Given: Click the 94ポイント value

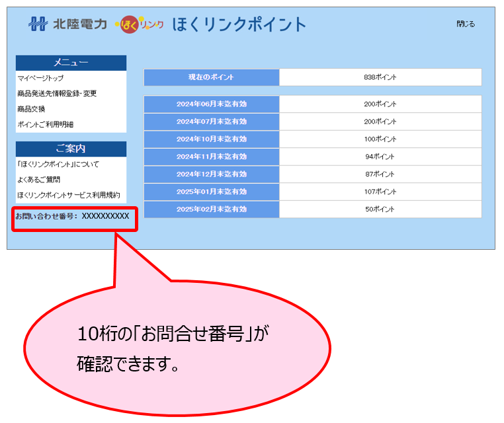Looking at the screenshot, I should (x=380, y=157).
